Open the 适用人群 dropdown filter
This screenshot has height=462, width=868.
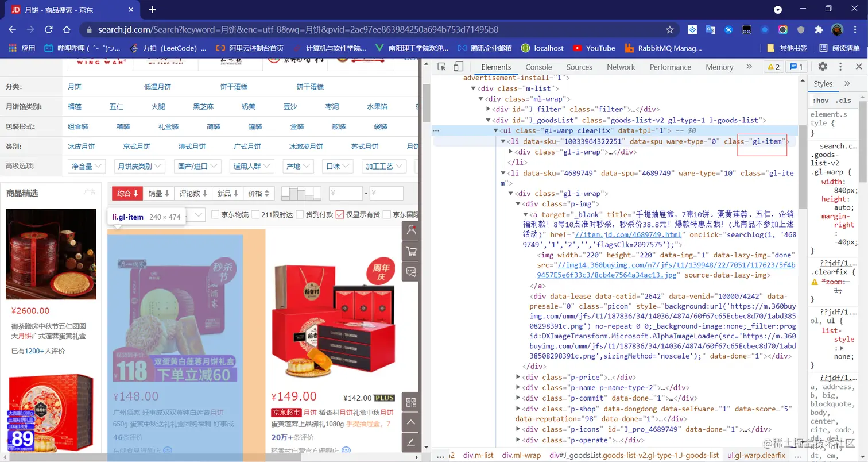click(x=252, y=166)
